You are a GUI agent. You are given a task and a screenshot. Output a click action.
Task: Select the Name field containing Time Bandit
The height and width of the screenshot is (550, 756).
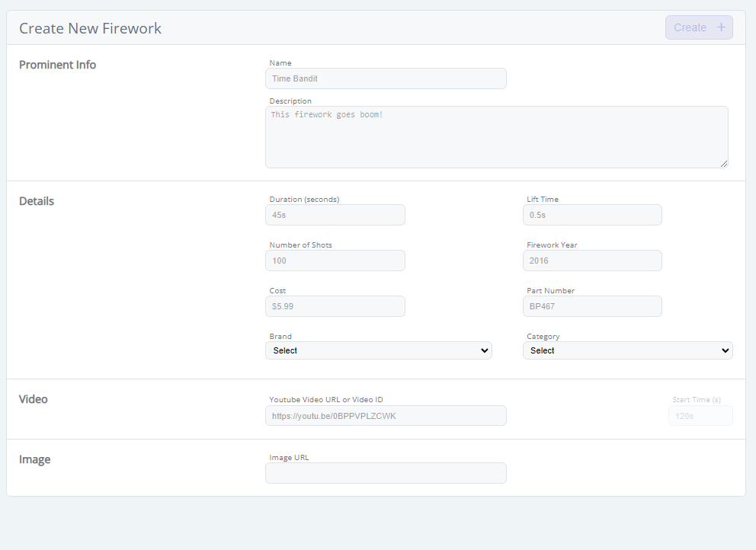point(386,78)
